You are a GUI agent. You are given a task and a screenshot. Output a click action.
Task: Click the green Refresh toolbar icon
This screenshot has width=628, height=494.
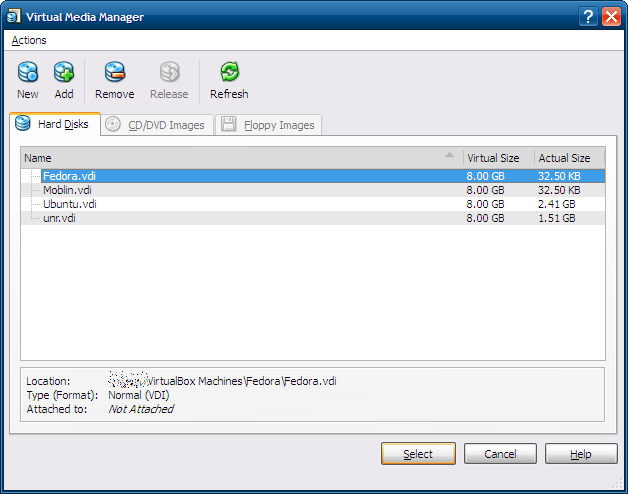tap(229, 72)
